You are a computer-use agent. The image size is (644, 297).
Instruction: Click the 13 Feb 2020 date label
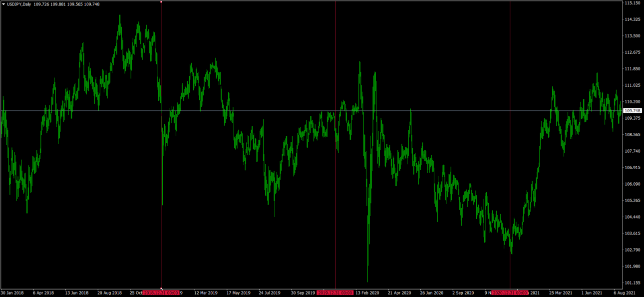click(x=367, y=293)
